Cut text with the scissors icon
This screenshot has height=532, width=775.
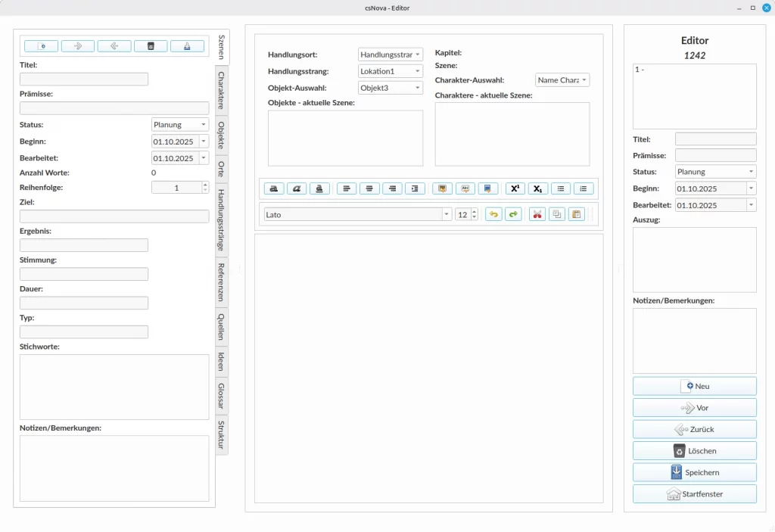(537, 214)
